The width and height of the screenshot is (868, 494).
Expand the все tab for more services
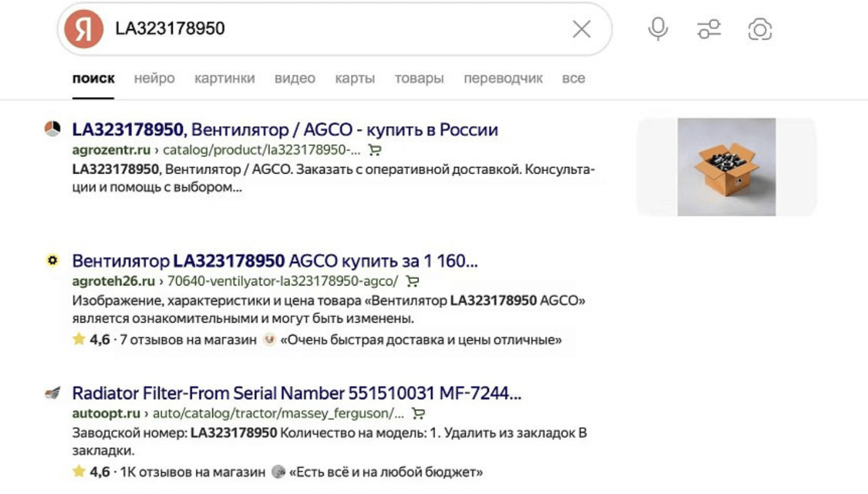(573, 78)
